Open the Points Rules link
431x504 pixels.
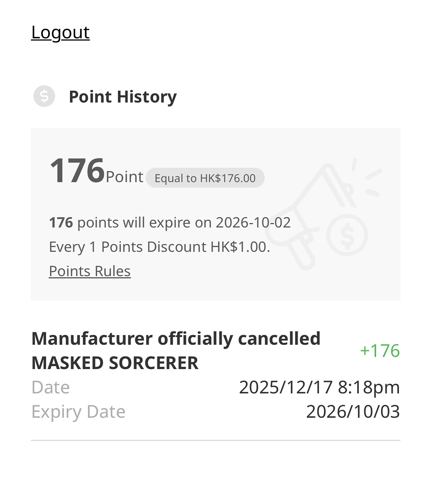tap(90, 271)
